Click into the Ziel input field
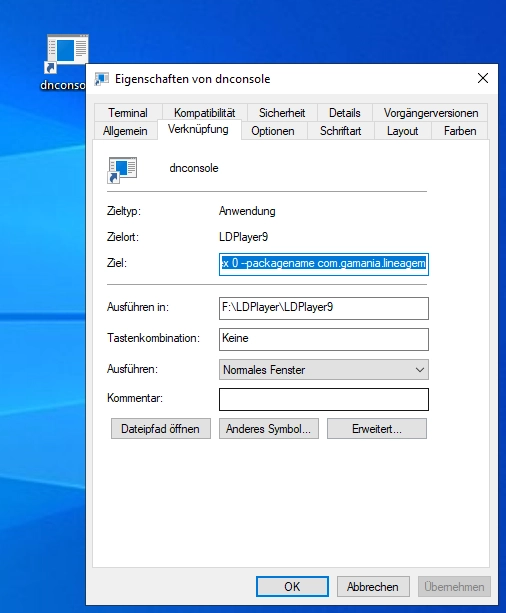This screenshot has height=613, width=506. coord(324,264)
